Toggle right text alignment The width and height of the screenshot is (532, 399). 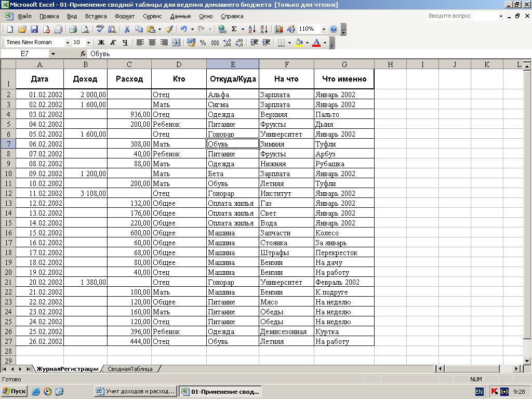(x=164, y=43)
